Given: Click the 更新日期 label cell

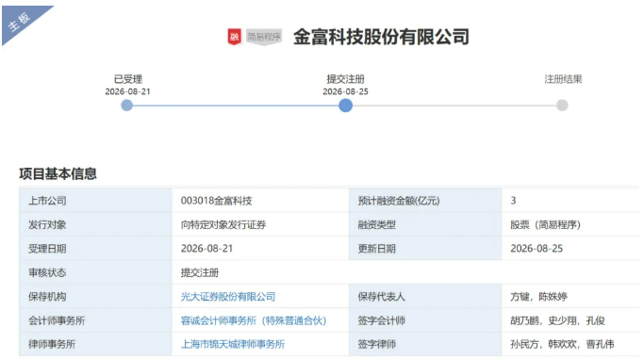Looking at the screenshot, I should click(x=425, y=249).
